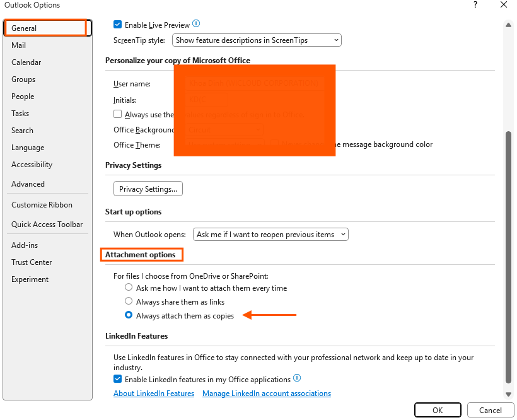517x420 pixels.
Task: Open the Trust Center section
Action: 30,262
